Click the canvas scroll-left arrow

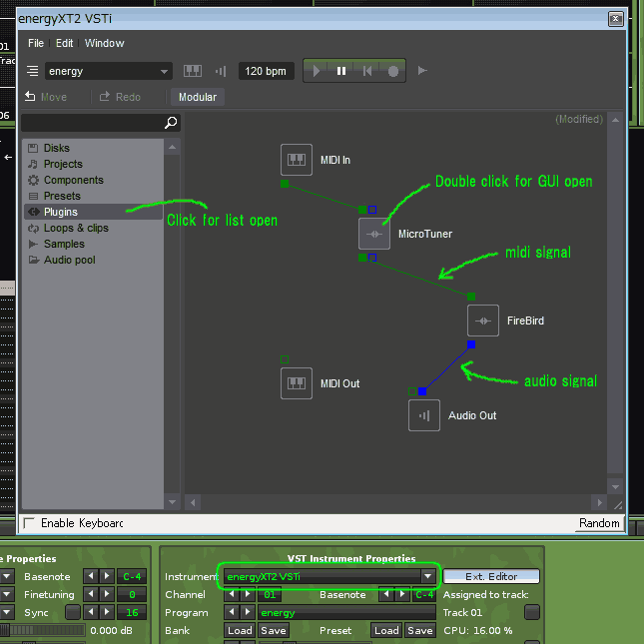click(x=193, y=502)
